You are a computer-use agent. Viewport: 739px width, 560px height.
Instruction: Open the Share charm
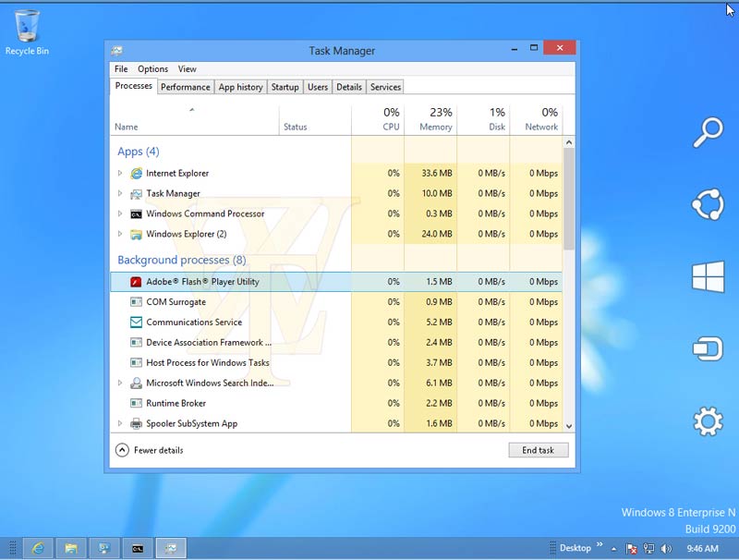click(x=708, y=204)
